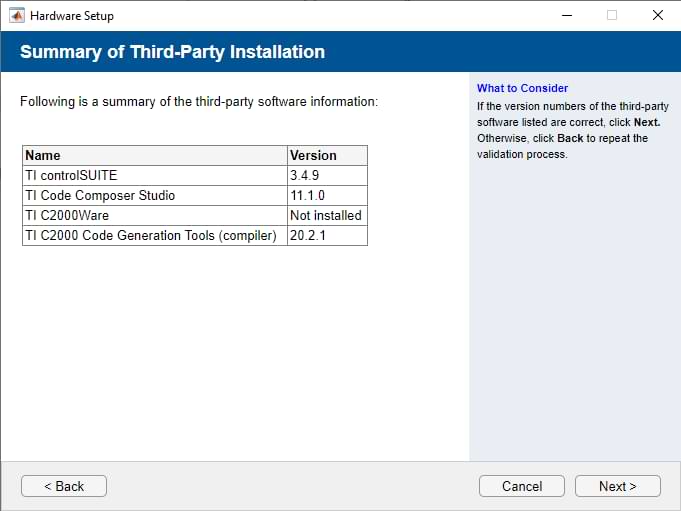The width and height of the screenshot is (681, 511).
Task: Click version 11.1.0 cell
Action: point(327,195)
